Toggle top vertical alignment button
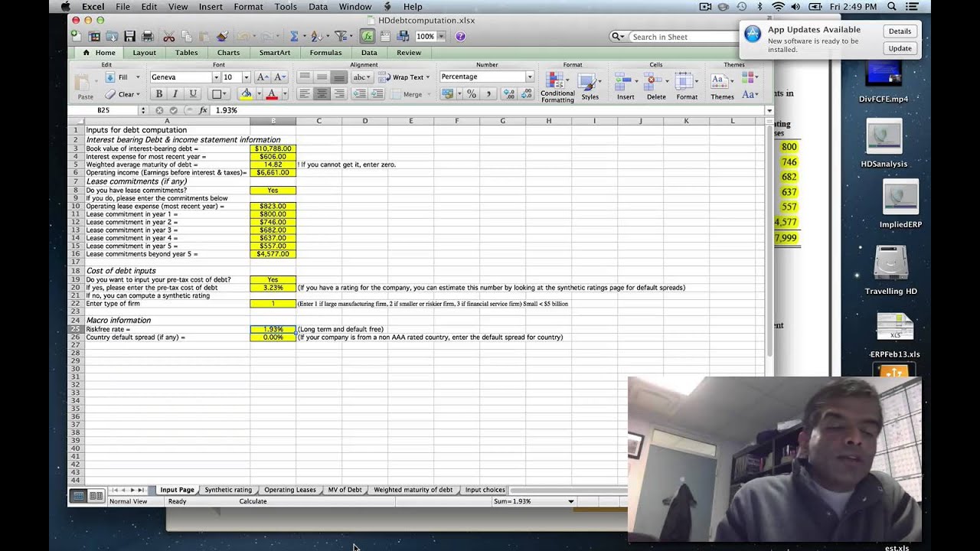Image resolution: width=980 pixels, height=551 pixels. 305,77
